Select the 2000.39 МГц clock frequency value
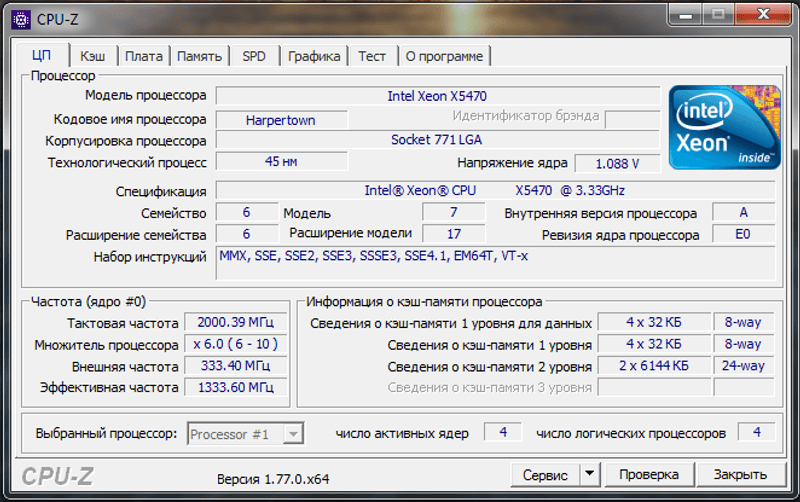 coord(236,323)
